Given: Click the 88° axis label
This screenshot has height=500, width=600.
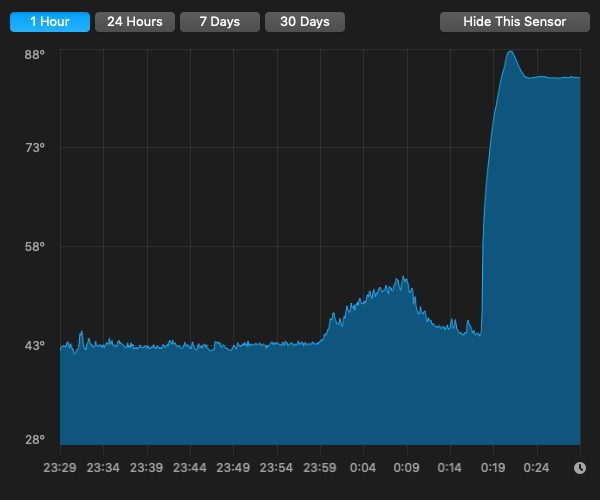Looking at the screenshot, I should pyautogui.click(x=35, y=55).
